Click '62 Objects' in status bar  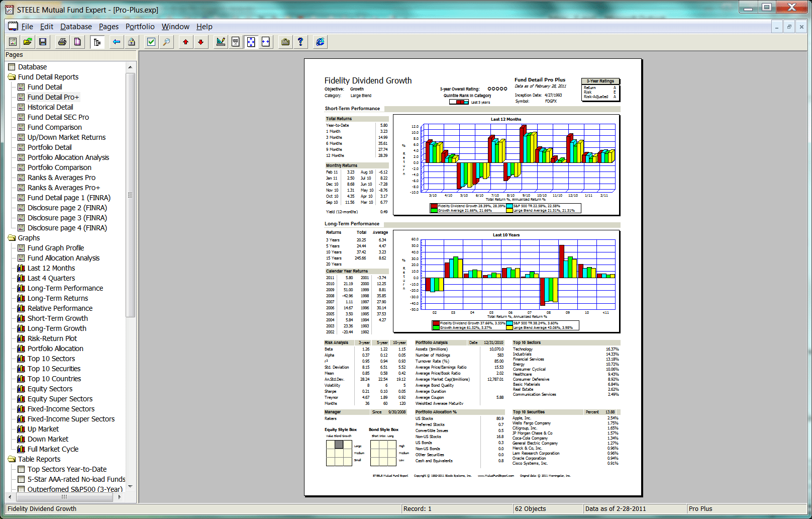(x=530, y=509)
